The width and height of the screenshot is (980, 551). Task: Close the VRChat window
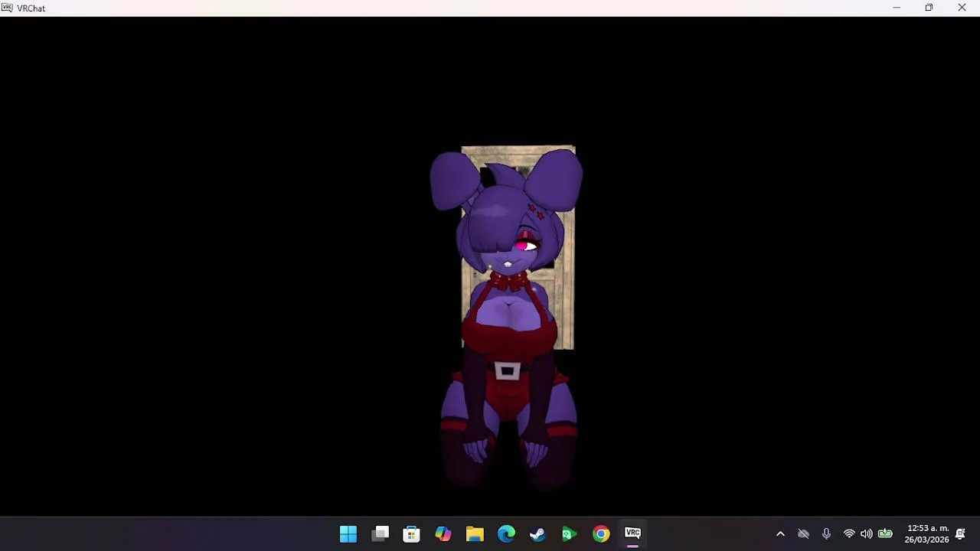[x=962, y=8]
